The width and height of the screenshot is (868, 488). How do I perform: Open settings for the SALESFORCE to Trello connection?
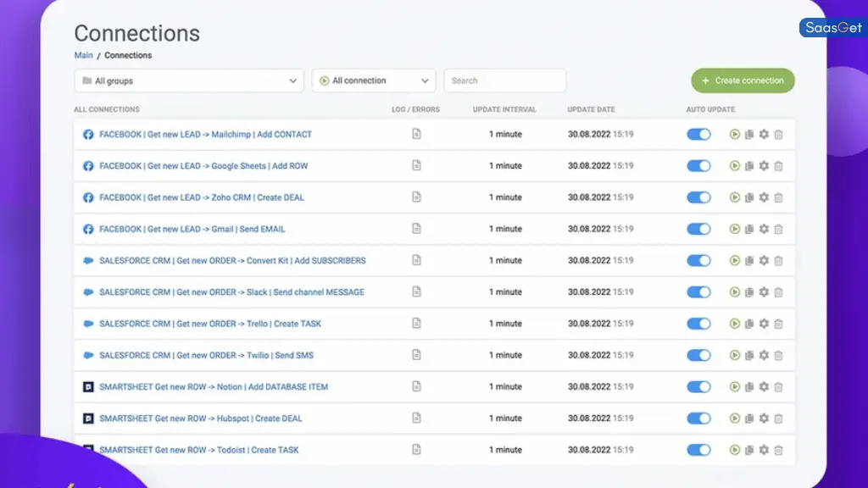tap(764, 323)
